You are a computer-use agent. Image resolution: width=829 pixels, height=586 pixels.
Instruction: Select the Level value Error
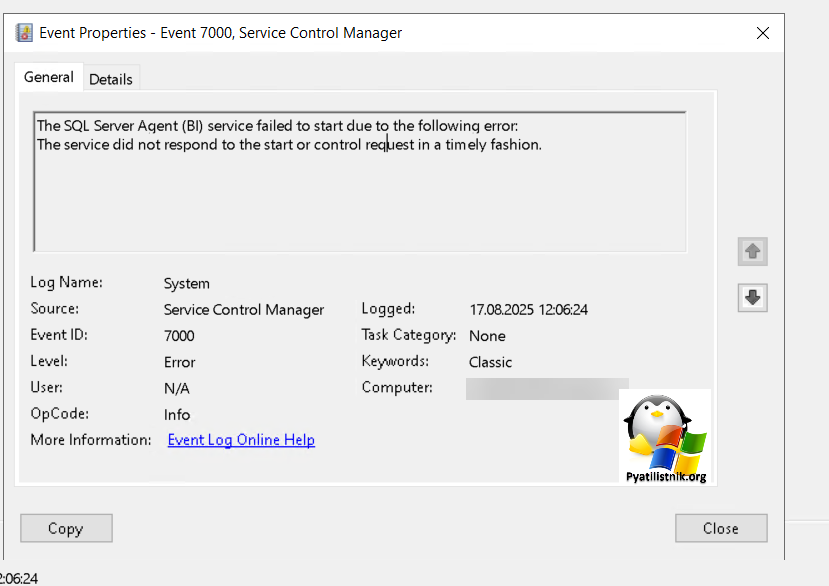[180, 362]
